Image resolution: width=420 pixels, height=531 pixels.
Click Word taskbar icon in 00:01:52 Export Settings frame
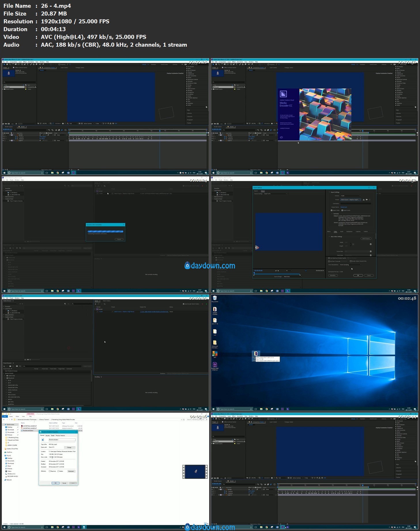277,291
